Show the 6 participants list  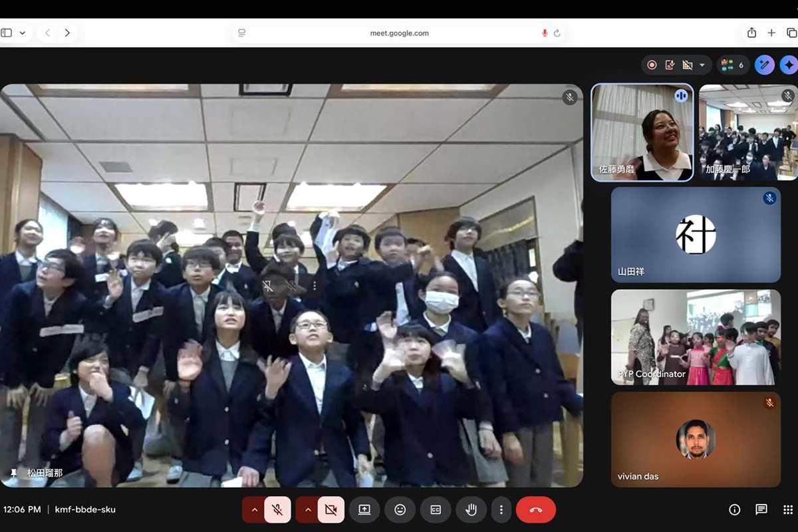coord(733,65)
